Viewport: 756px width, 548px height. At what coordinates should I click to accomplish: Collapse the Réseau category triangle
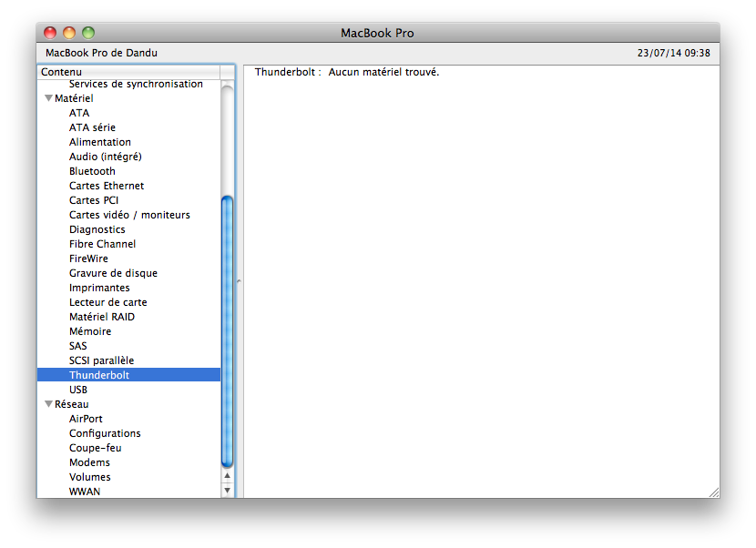(x=48, y=404)
